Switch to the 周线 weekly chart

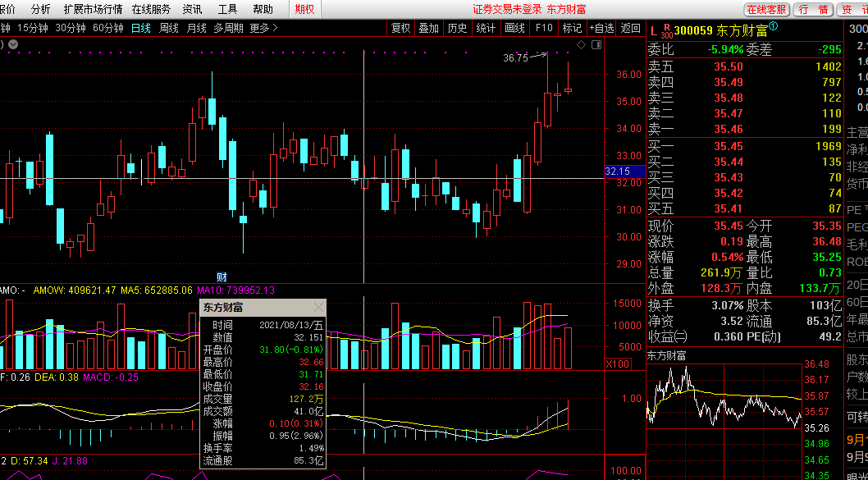coord(169,28)
